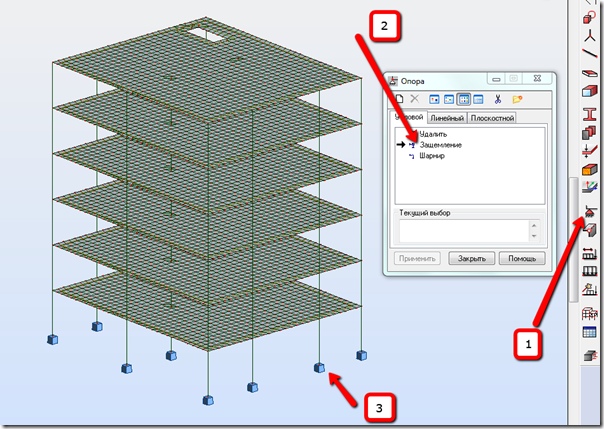Click up arrow in Текущий выбор field
This screenshot has height=429, width=604.
(534, 225)
